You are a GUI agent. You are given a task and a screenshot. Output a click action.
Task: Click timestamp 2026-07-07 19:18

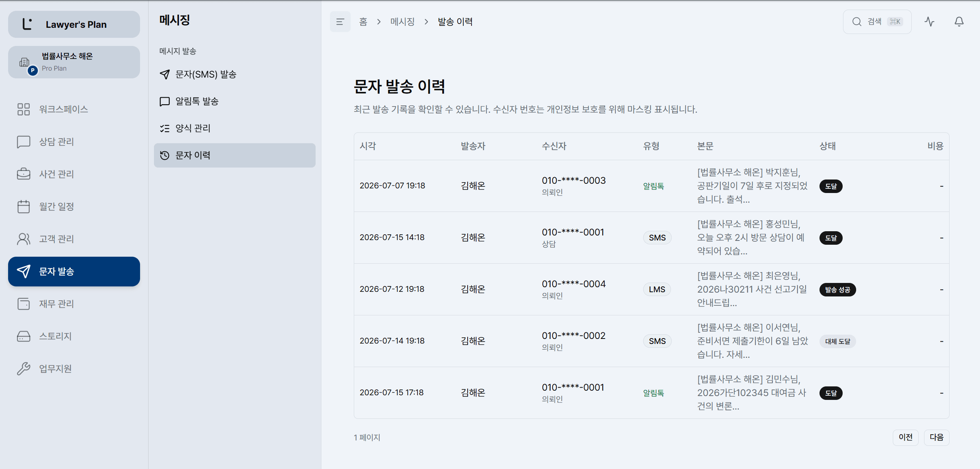tap(392, 186)
